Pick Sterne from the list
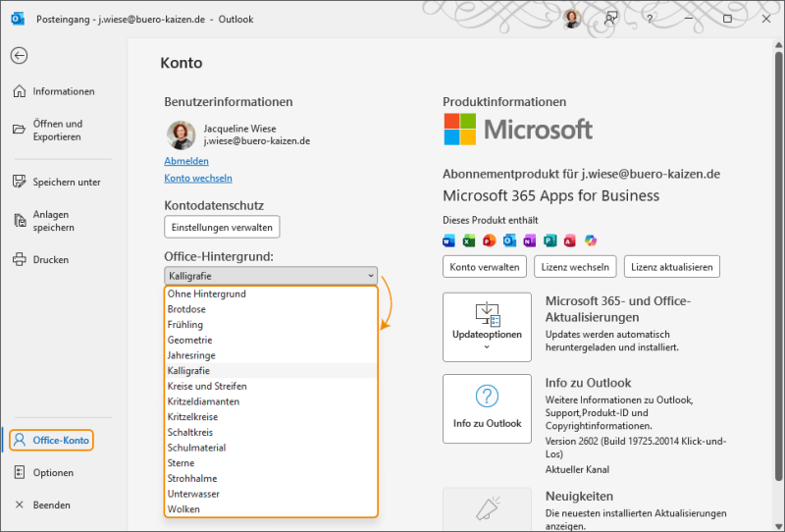Image resolution: width=785 pixels, height=532 pixels. pyautogui.click(x=271, y=463)
